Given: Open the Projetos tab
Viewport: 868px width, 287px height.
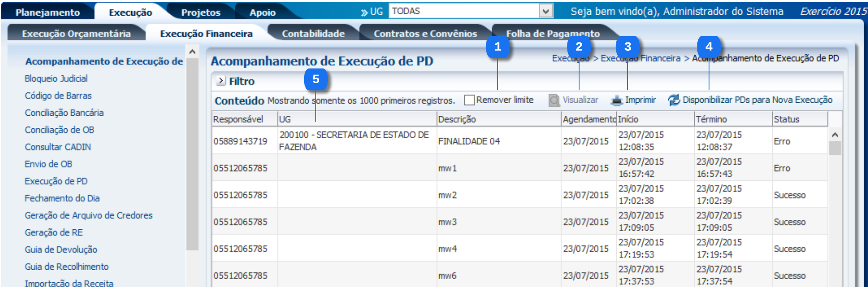Looking at the screenshot, I should 201,13.
